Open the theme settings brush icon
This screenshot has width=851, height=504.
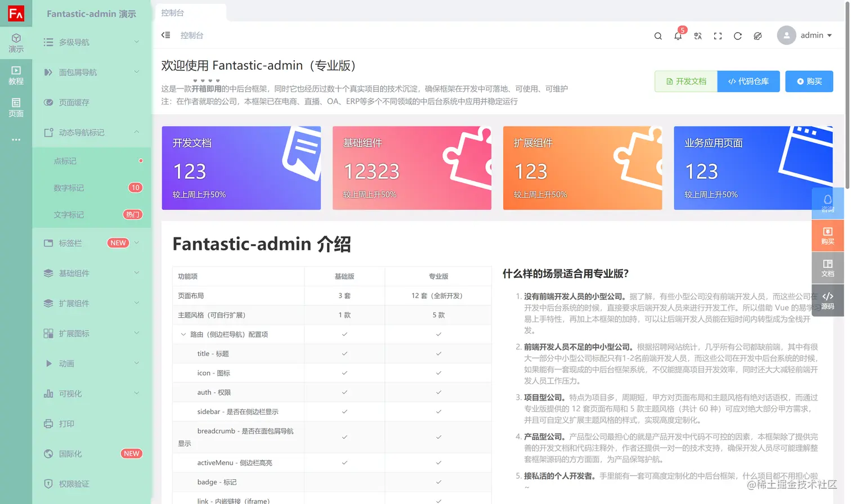tap(758, 36)
